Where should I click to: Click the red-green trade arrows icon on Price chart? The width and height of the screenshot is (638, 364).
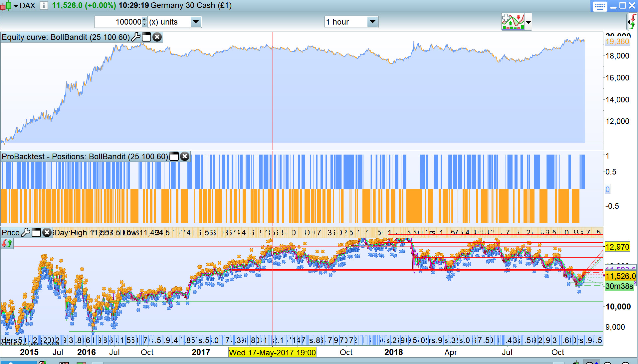[x=7, y=244]
